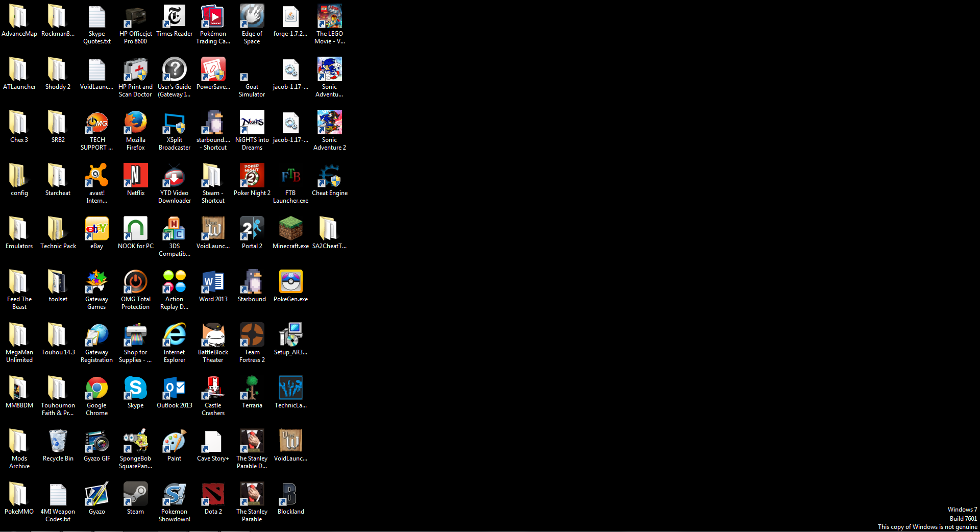Select the toolset folder
This screenshot has height=532, width=980.
click(58, 282)
